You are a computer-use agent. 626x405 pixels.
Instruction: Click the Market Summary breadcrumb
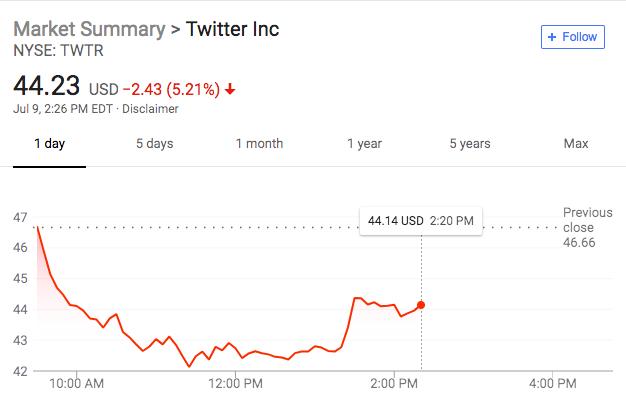(x=87, y=29)
